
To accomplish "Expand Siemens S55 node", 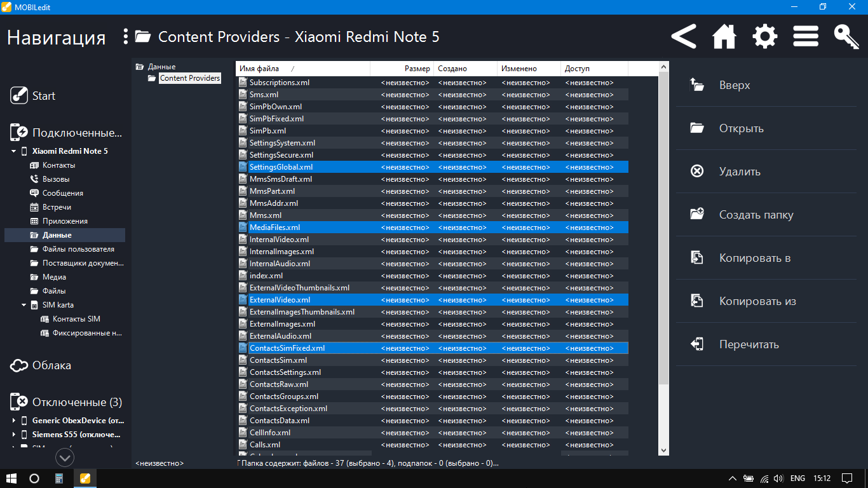I will (x=13, y=435).
